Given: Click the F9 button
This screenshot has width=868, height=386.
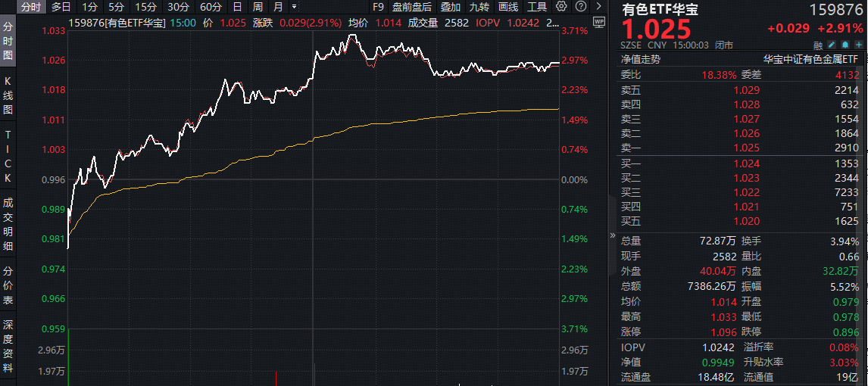Looking at the screenshot, I should point(379,7).
